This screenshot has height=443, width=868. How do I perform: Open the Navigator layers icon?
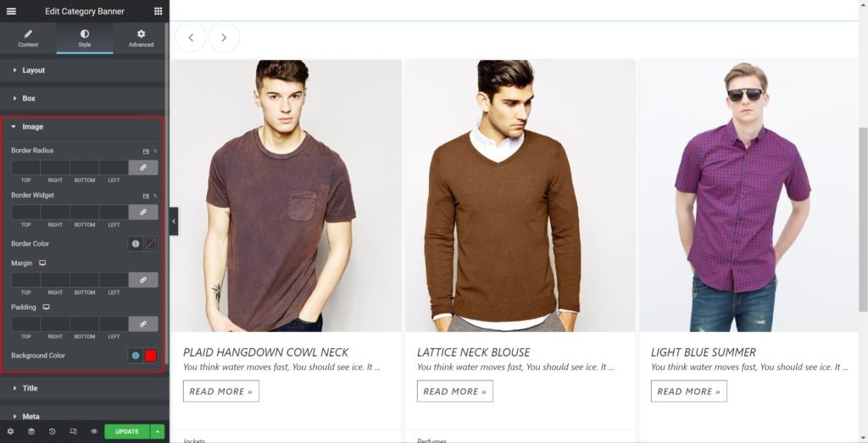pyautogui.click(x=31, y=431)
